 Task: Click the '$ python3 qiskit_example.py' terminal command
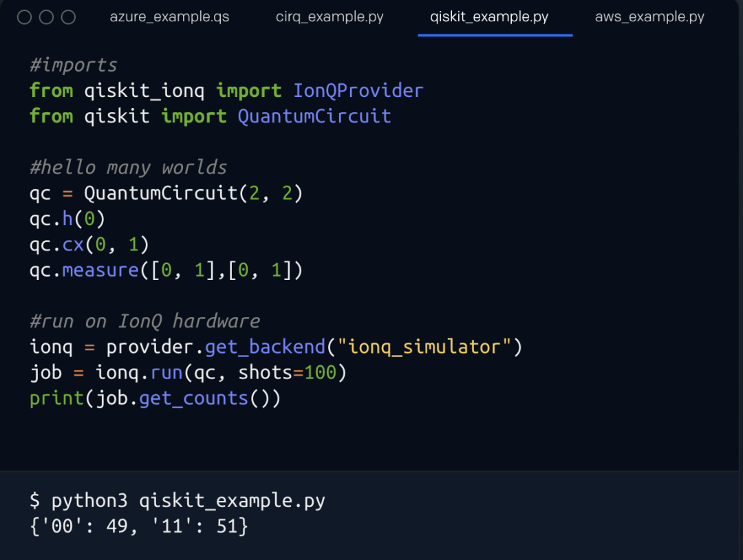[177, 501]
